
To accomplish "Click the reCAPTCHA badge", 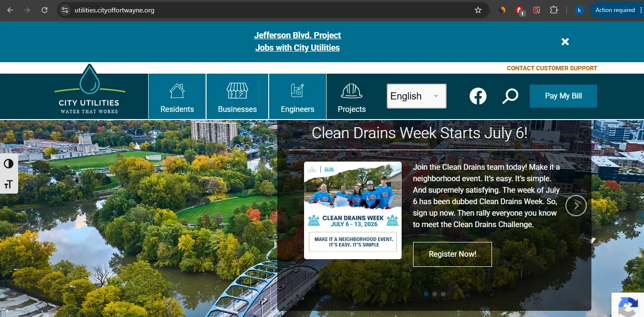I will 628,305.
